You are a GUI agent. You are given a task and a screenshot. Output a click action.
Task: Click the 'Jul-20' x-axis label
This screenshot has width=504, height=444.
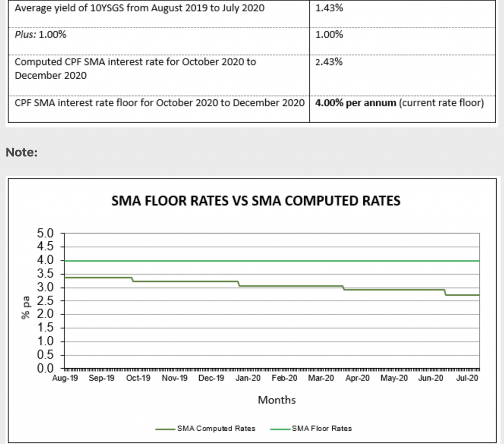click(467, 379)
